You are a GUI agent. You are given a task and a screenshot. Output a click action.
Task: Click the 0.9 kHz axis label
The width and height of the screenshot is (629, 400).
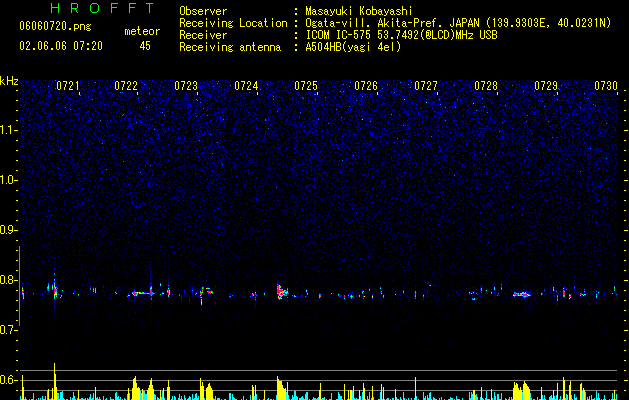click(9, 230)
